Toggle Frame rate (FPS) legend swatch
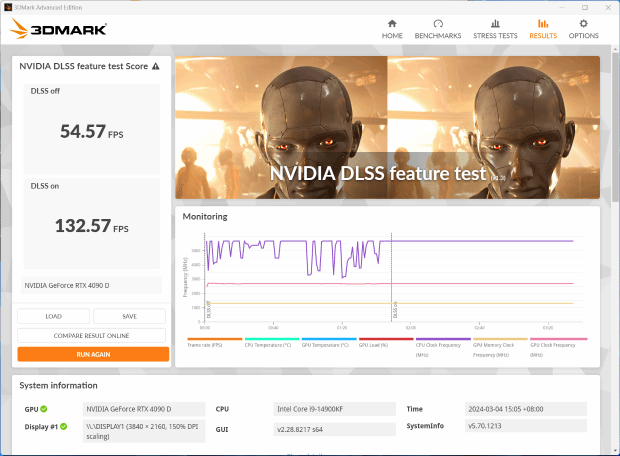 (214, 339)
